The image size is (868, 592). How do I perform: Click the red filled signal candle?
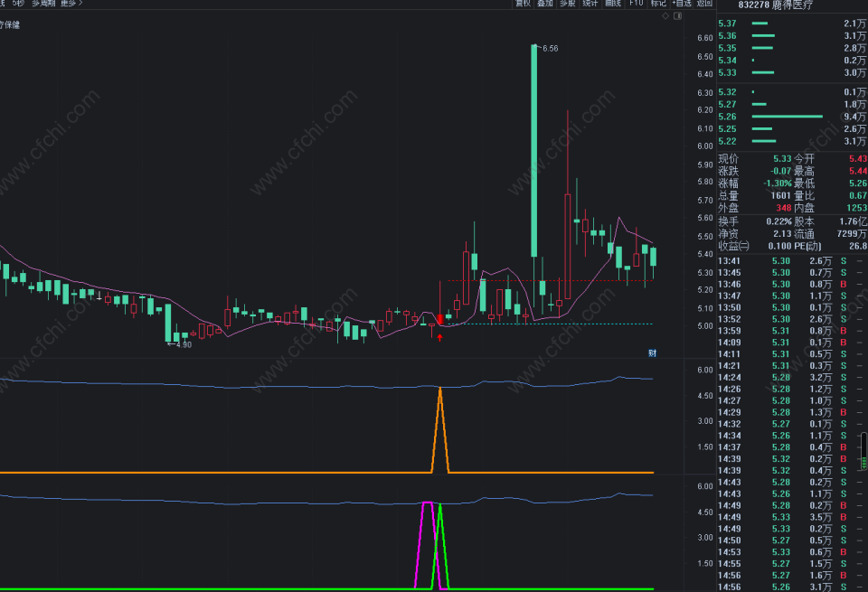click(x=440, y=319)
